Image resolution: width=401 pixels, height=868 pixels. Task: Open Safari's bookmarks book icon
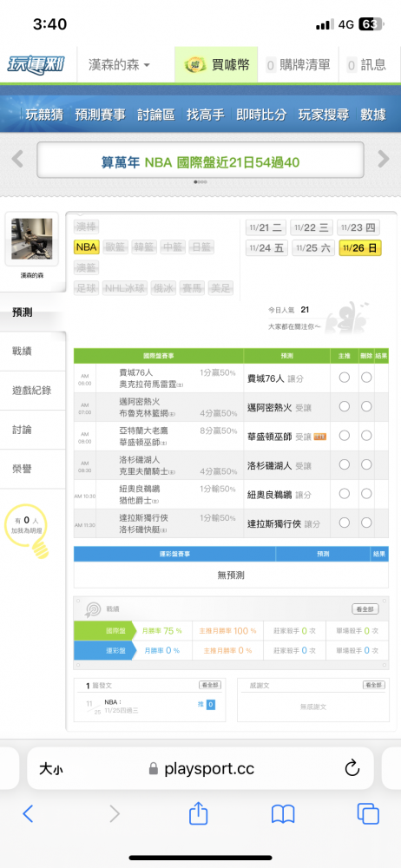point(282,814)
